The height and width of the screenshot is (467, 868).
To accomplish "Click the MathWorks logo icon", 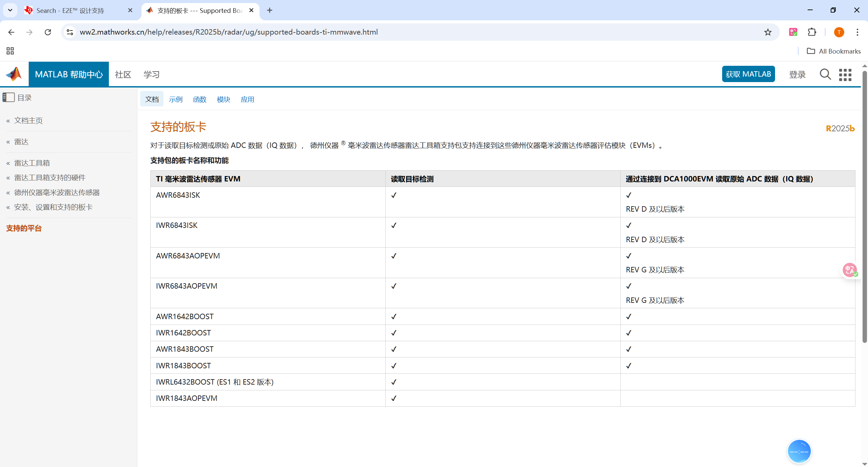I will pos(14,74).
